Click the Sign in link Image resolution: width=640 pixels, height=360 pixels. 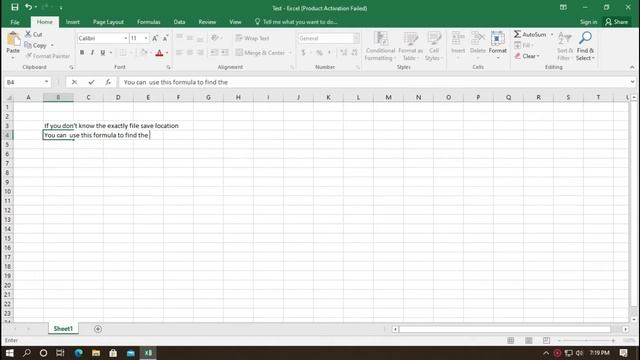point(588,22)
